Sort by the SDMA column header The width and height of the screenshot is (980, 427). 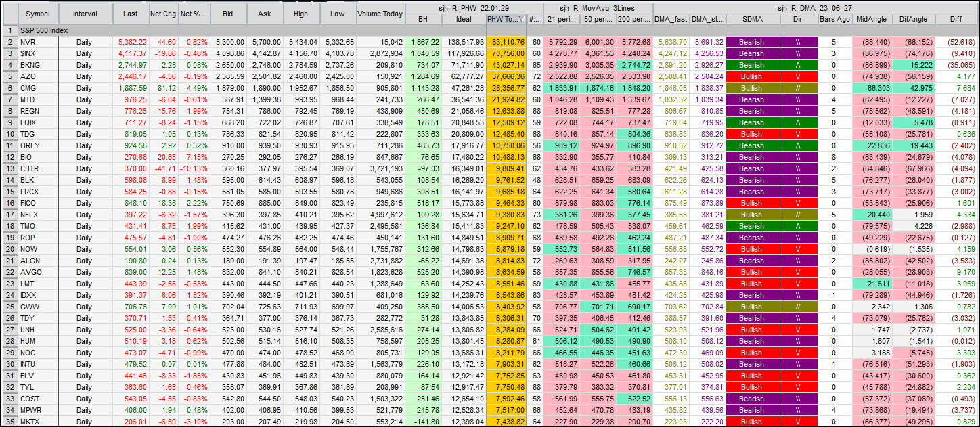(752, 20)
